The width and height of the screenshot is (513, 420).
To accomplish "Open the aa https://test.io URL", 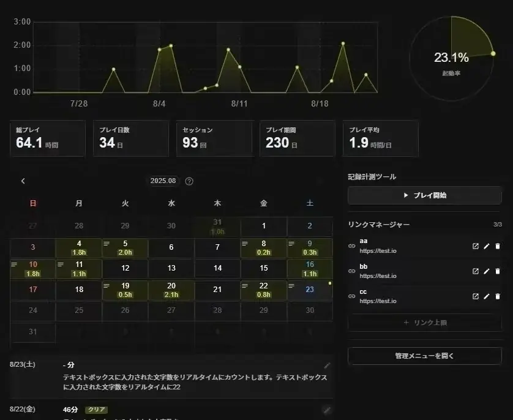I will point(378,251).
